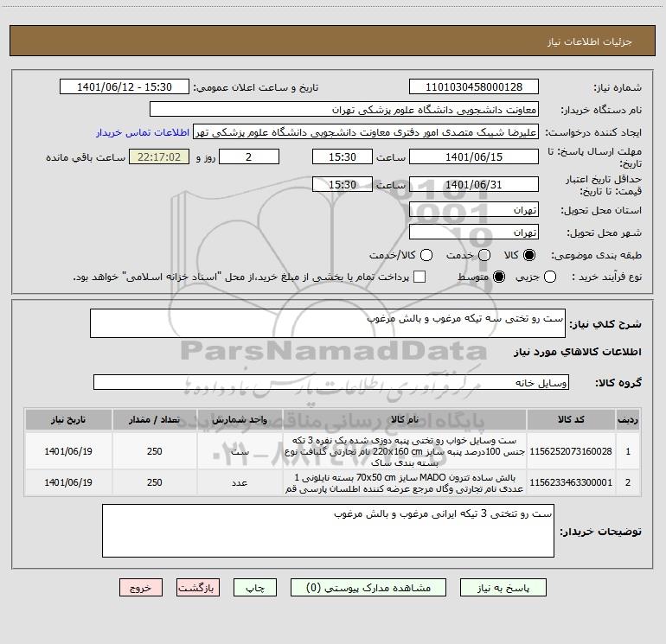Click the response deadline date 1401/06/15
Screen dimensions: 666x644
tap(474, 156)
